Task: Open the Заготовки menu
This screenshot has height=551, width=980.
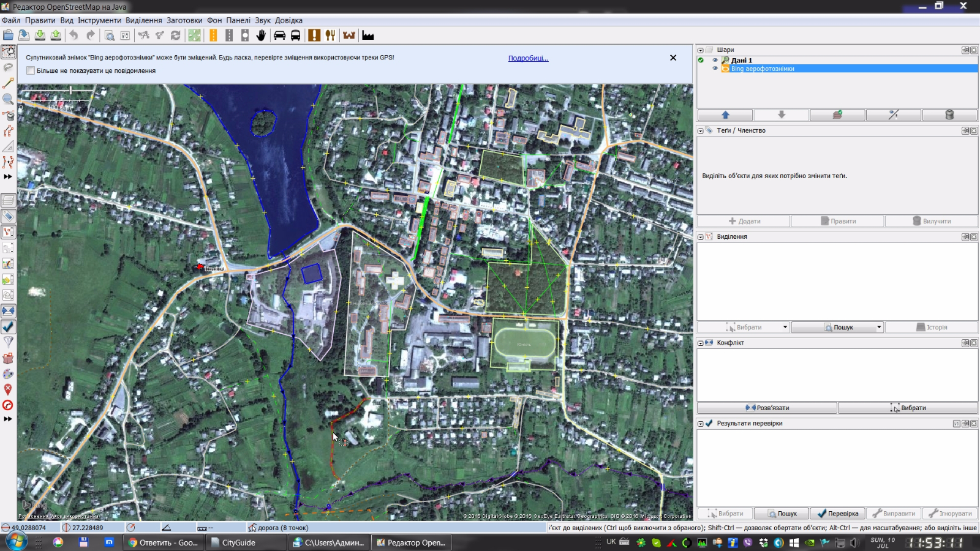Action: click(184, 20)
